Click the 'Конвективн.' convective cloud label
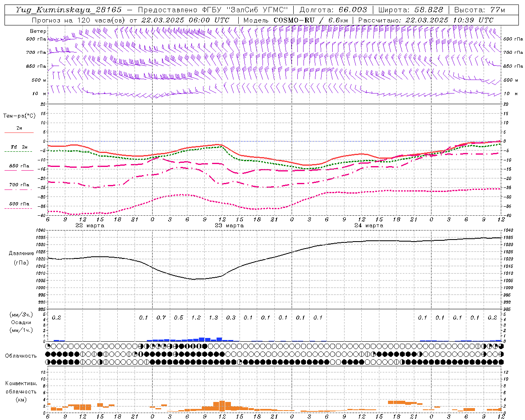525x420 pixels. coord(21,383)
